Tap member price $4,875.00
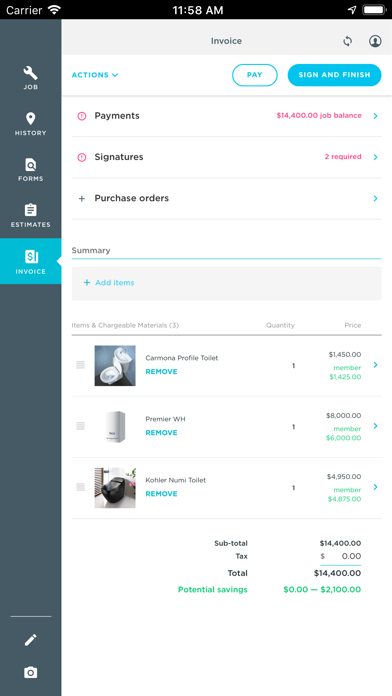This screenshot has height=696, width=392. [344, 499]
